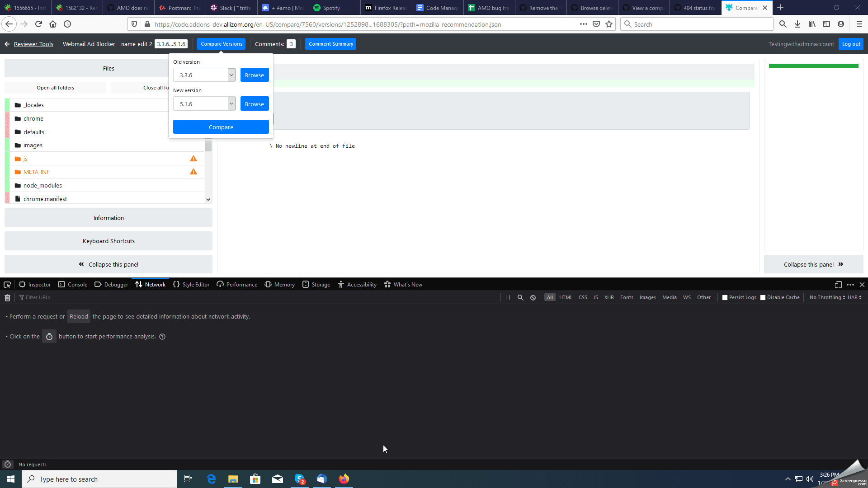This screenshot has height=488, width=868.
Task: Open Firefox from the Windows taskbar
Action: tap(344, 479)
